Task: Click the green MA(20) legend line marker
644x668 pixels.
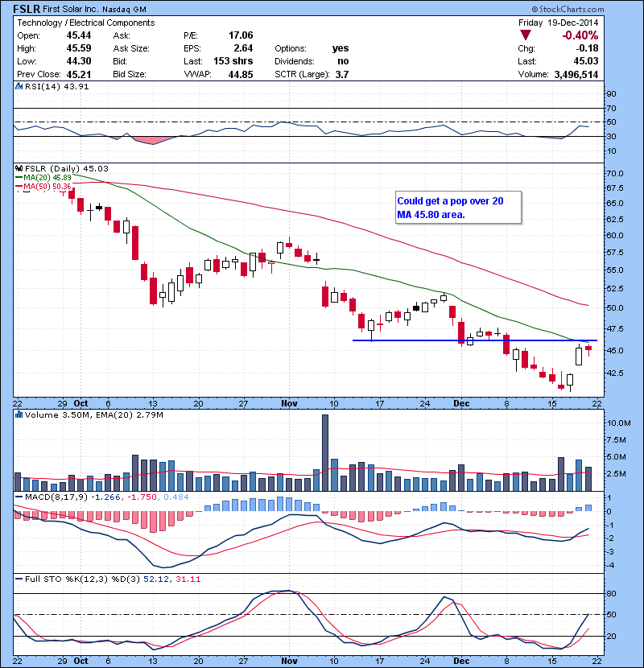Action: (19, 177)
